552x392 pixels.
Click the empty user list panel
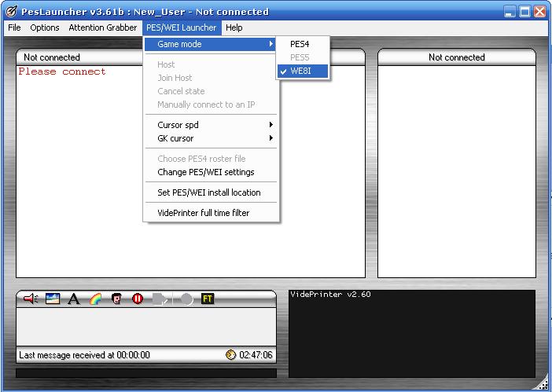tap(457, 171)
